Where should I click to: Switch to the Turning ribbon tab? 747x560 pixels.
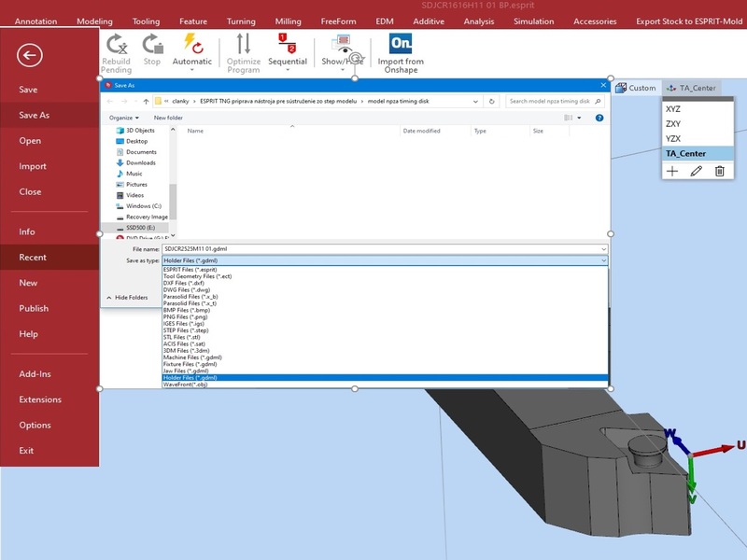coord(241,21)
